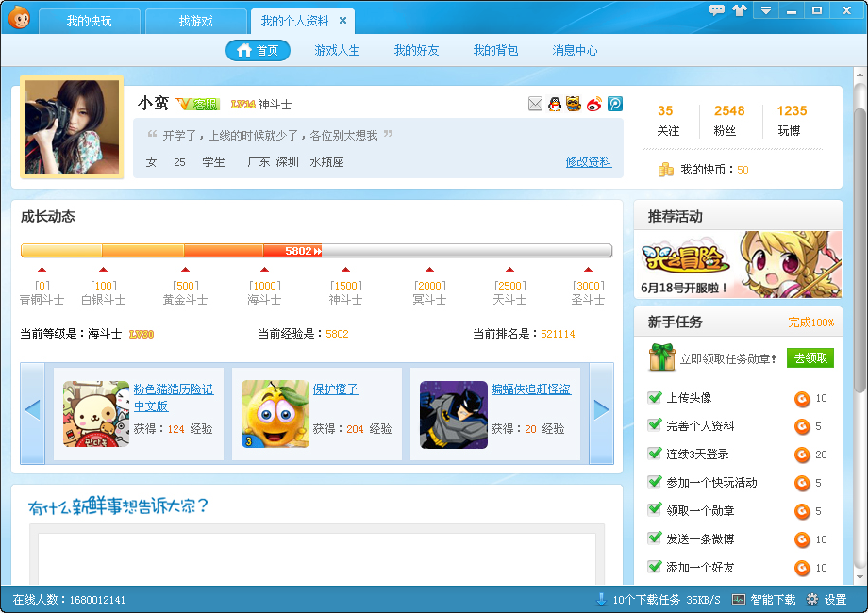Open 消息中心 in the navigation bar

pyautogui.click(x=575, y=50)
